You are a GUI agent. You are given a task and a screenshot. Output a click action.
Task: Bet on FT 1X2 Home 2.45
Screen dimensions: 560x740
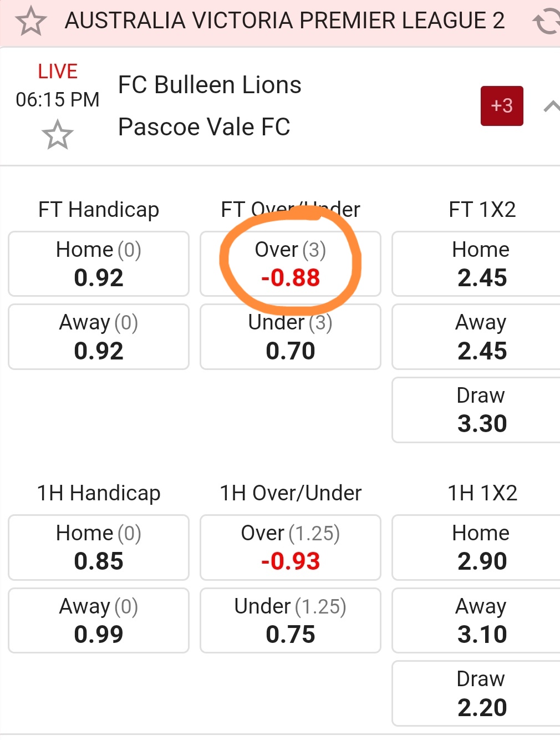tap(480, 264)
